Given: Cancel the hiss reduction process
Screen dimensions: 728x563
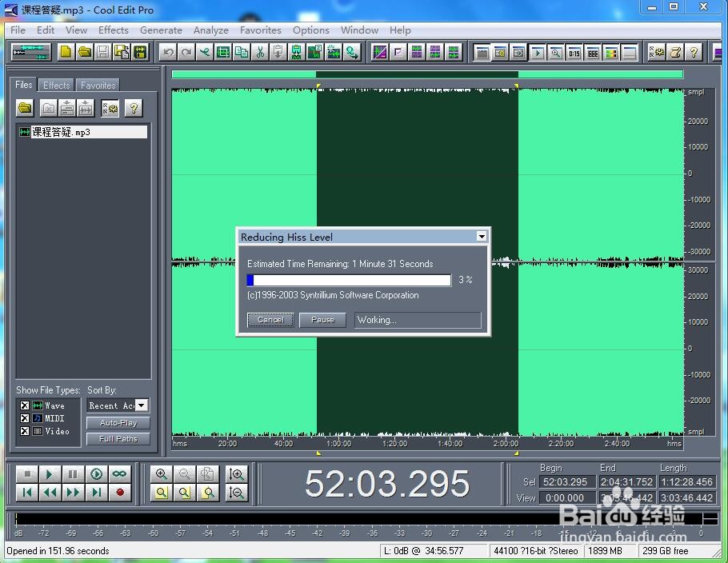Looking at the screenshot, I should pyautogui.click(x=270, y=320).
